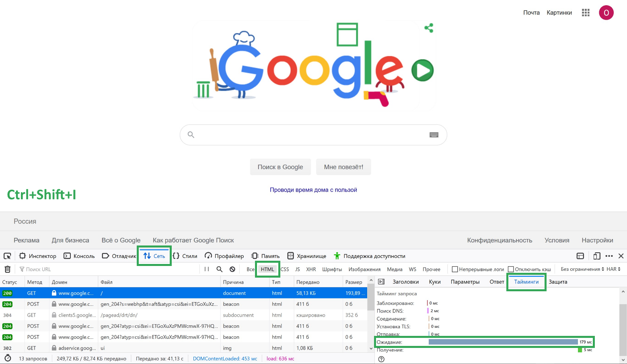
Task: Collapse the request details sidebar
Action: coord(381,282)
